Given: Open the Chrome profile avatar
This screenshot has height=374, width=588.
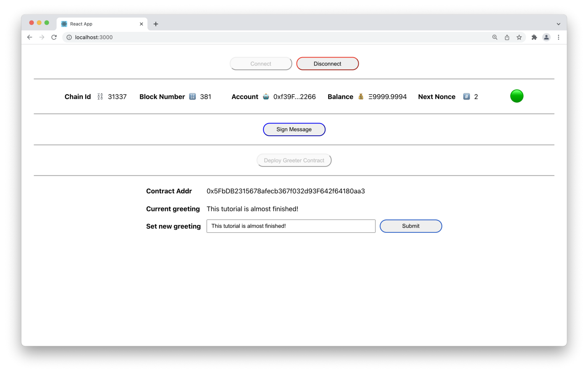Looking at the screenshot, I should [x=546, y=37].
